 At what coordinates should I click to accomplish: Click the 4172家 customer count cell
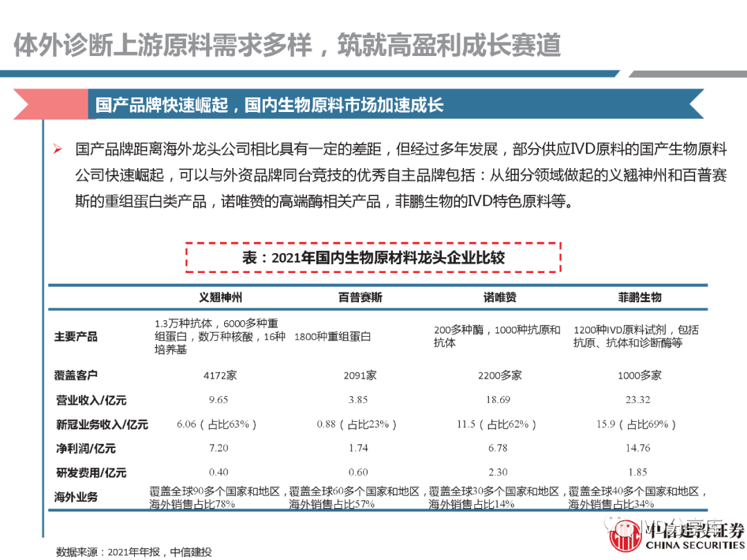[219, 375]
